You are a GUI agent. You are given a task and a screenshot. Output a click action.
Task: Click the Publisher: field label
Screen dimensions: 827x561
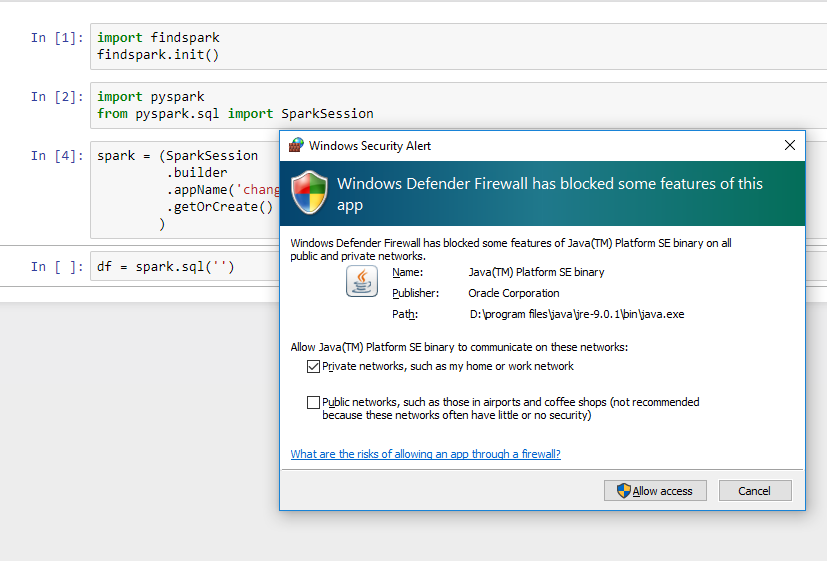(x=415, y=293)
